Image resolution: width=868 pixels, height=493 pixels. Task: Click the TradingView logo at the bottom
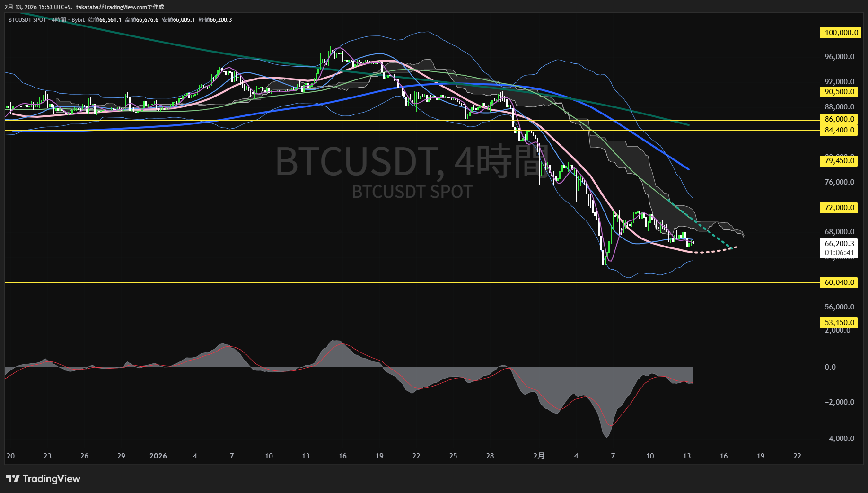[43, 479]
